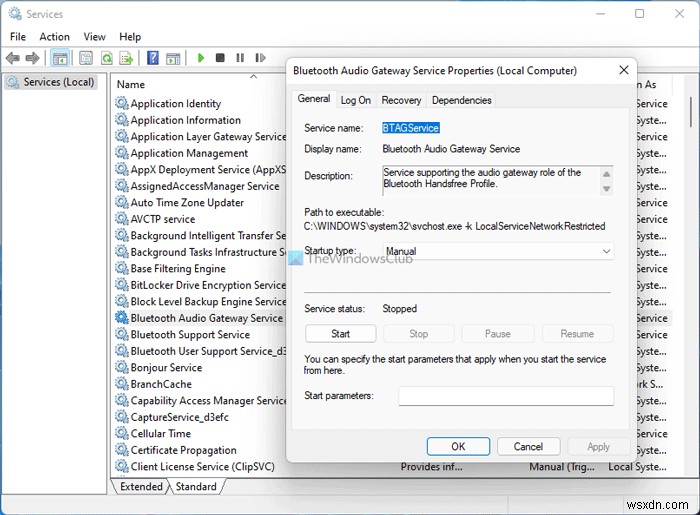This screenshot has width=700, height=515.
Task: Select Block Level Backup Engine Service row
Action: point(200,301)
